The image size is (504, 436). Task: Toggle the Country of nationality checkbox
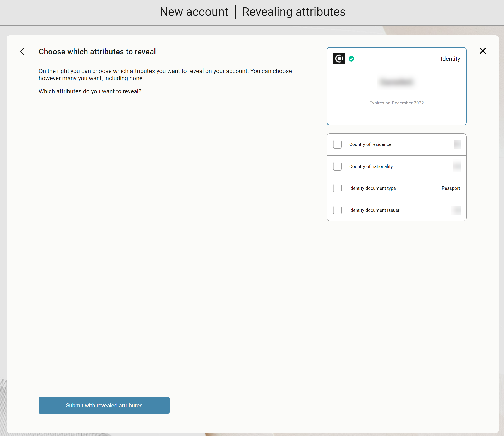point(338,166)
